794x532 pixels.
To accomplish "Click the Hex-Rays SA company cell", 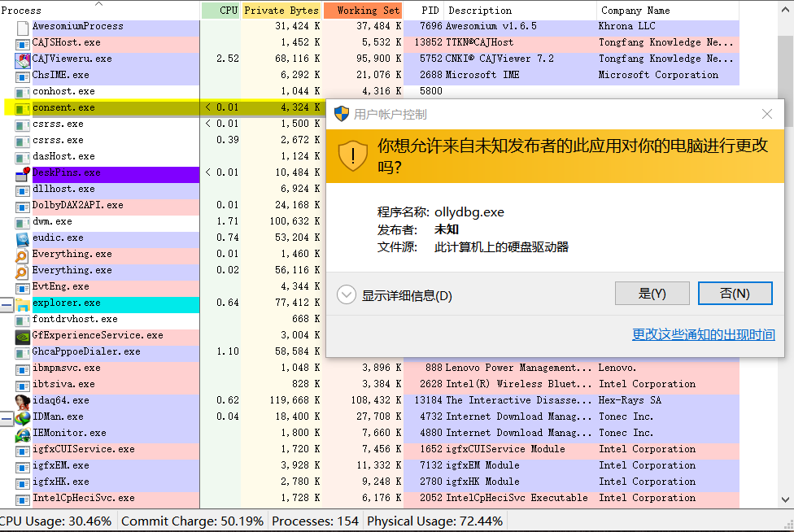I will point(630,400).
